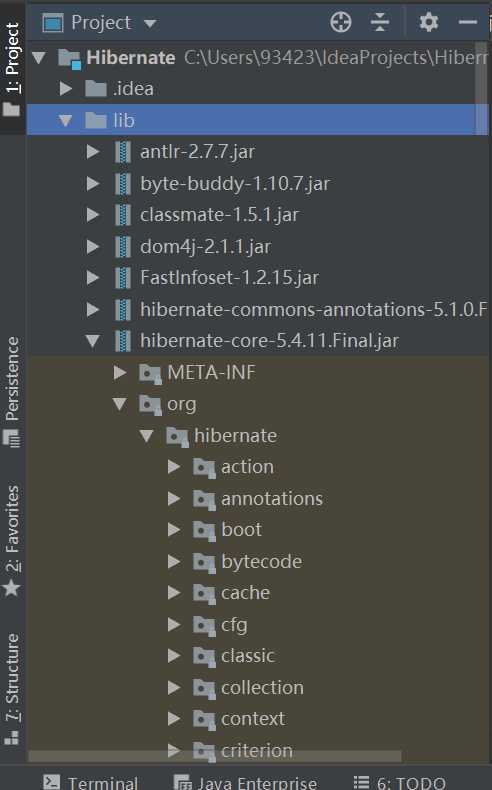Expand the .idea folder node
This screenshot has width=492, height=790.
(x=65, y=89)
